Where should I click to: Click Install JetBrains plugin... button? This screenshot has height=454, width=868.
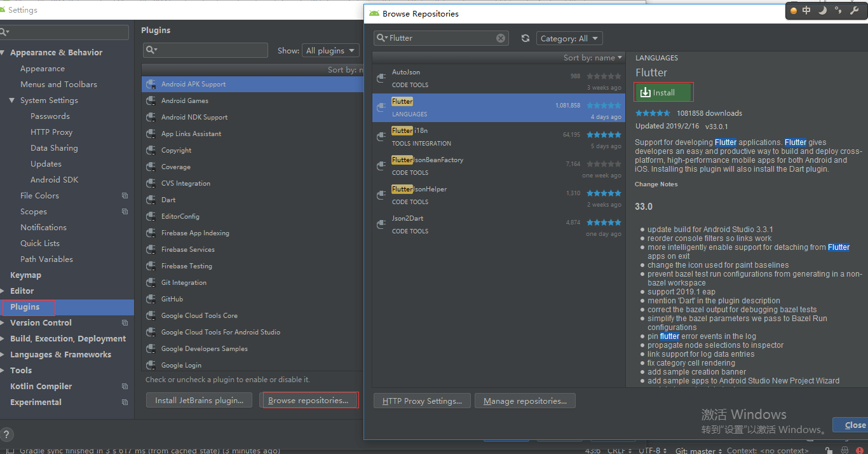click(x=199, y=401)
